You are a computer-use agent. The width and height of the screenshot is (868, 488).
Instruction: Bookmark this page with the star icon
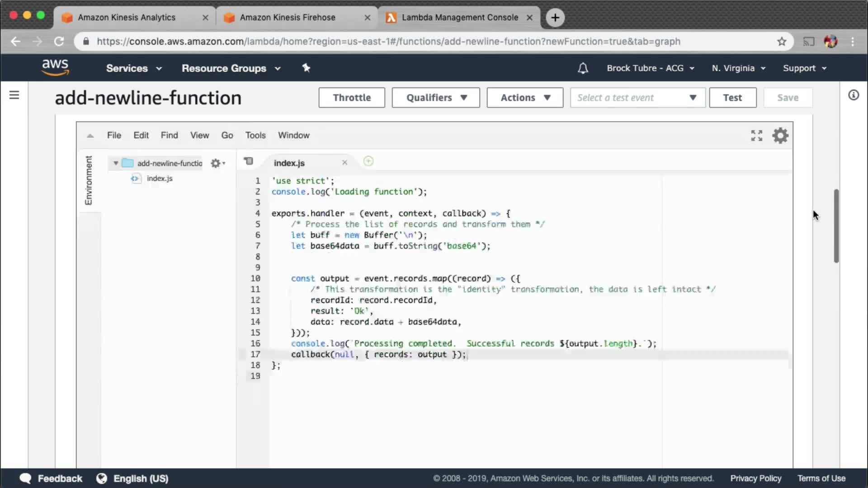pos(782,42)
